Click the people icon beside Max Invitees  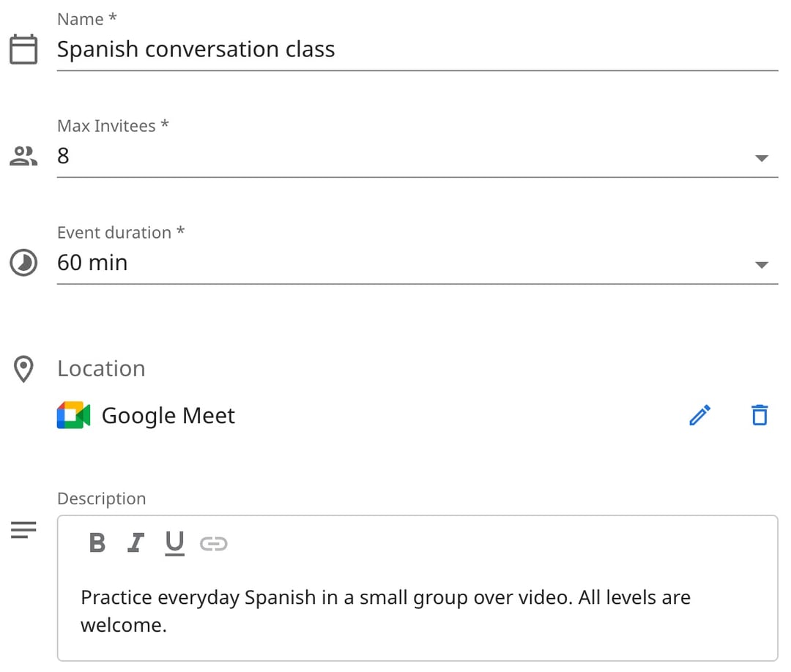pos(23,156)
